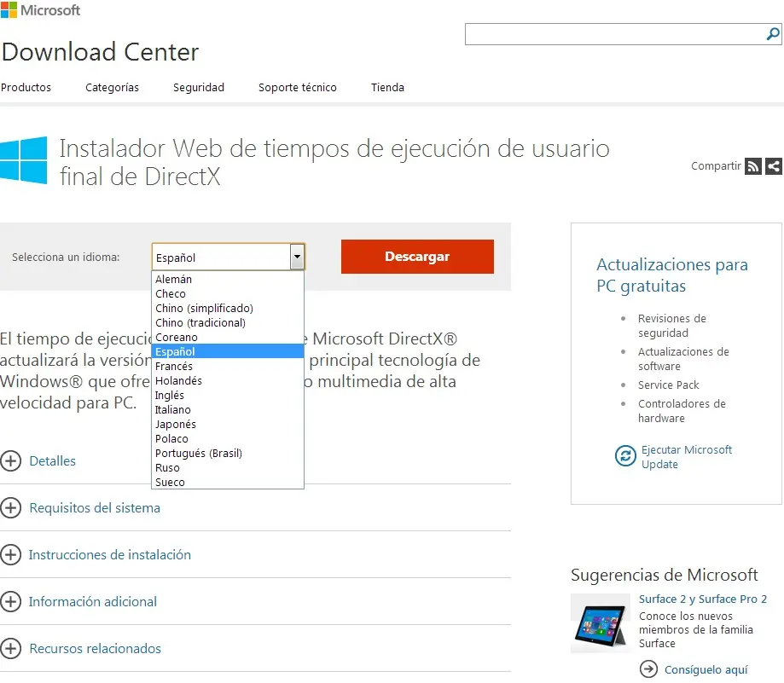Select highlighted Español option
The width and height of the screenshot is (784, 683).
tap(228, 352)
